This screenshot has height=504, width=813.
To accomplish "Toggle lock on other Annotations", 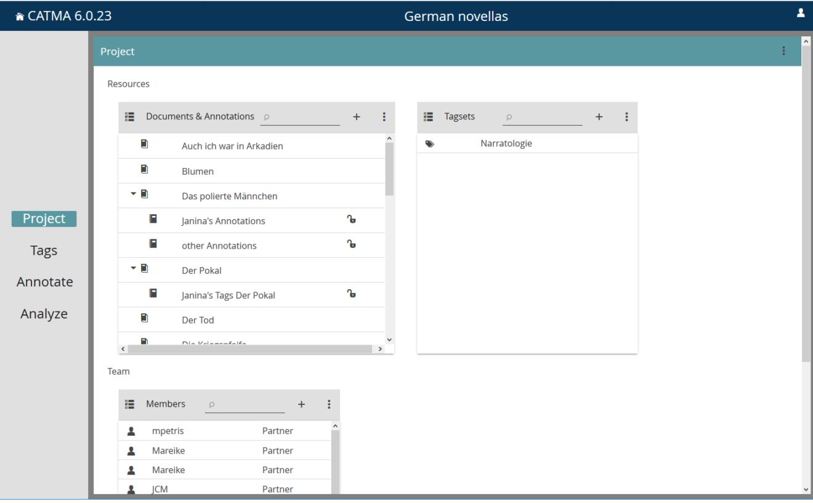I will pos(351,244).
